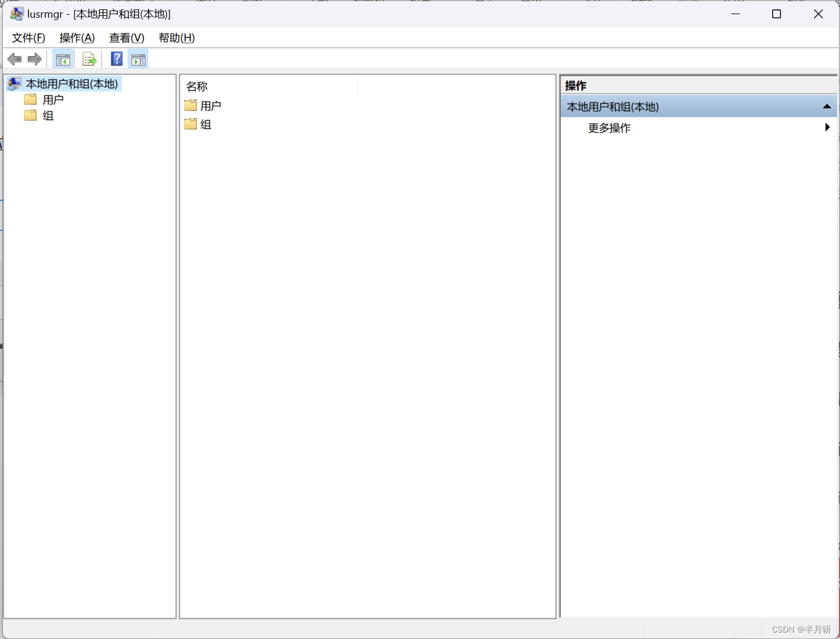Viewport: 840px width, 639px height.
Task: Click the 名称 column header
Action: pos(269,86)
